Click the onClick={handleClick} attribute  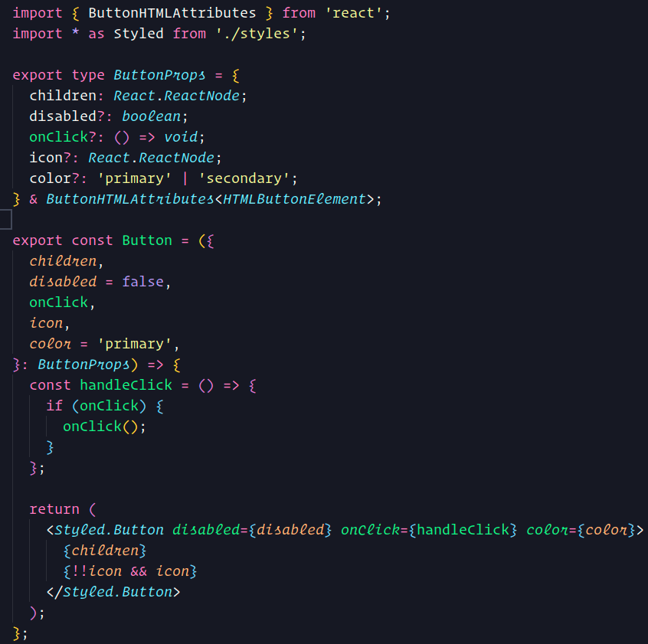pyautogui.click(x=429, y=530)
